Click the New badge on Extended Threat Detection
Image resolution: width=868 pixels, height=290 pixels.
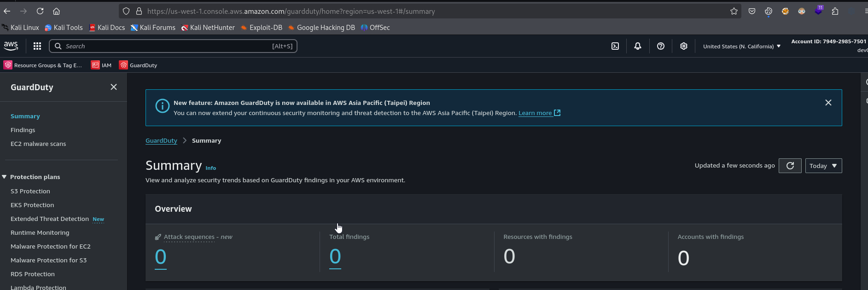(x=99, y=219)
